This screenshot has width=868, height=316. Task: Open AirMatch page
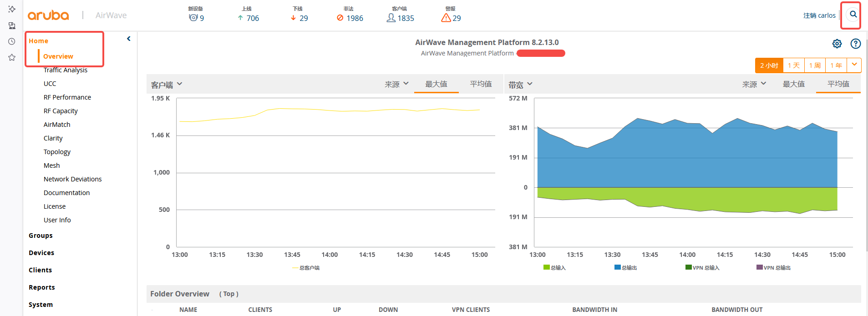[x=57, y=125]
